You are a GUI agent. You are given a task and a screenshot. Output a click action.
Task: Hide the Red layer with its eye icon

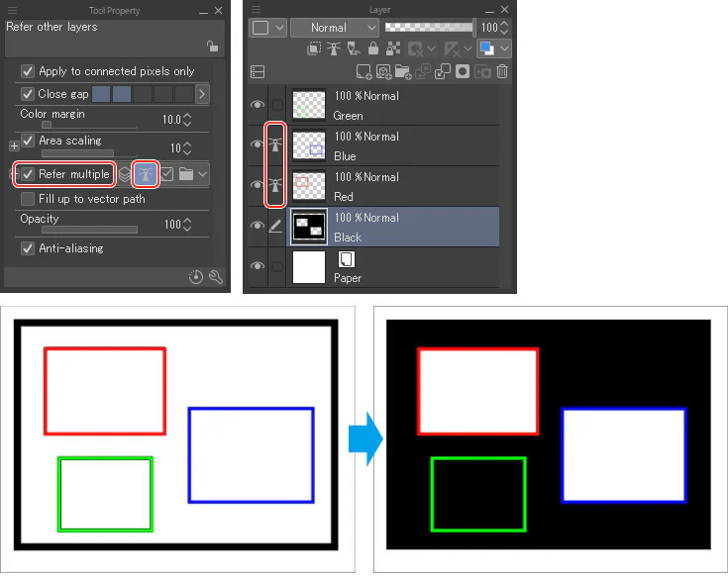pyautogui.click(x=258, y=185)
